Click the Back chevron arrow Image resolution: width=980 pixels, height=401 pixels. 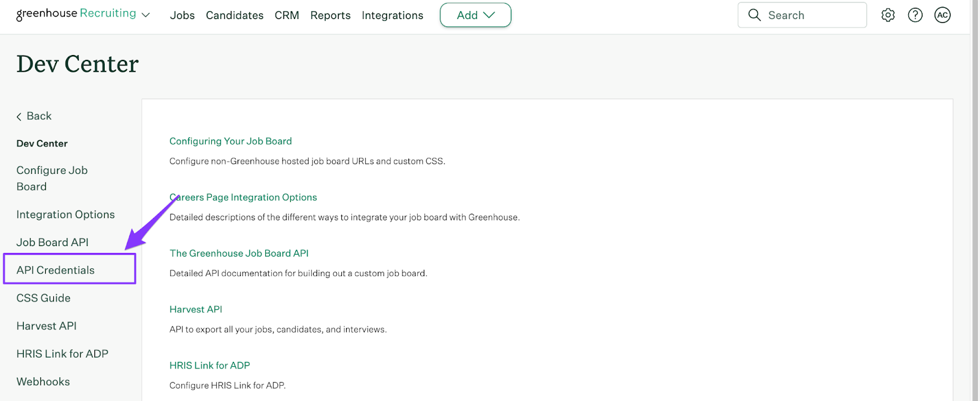[x=19, y=116]
